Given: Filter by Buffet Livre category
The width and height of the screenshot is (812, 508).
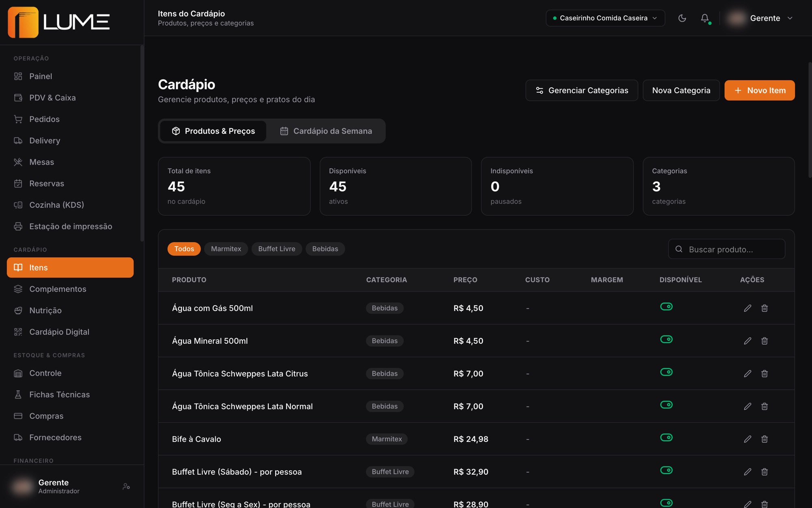Looking at the screenshot, I should pyautogui.click(x=277, y=249).
